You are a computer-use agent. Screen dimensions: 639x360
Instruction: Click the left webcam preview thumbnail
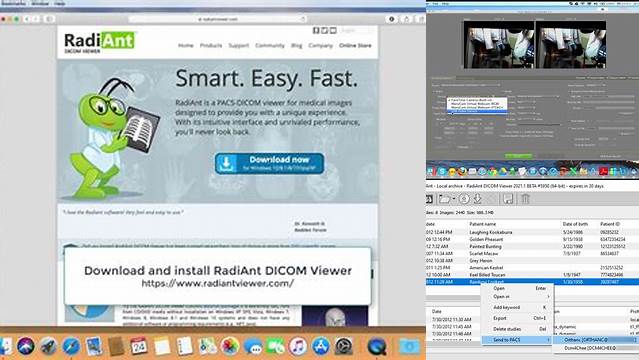point(499,45)
